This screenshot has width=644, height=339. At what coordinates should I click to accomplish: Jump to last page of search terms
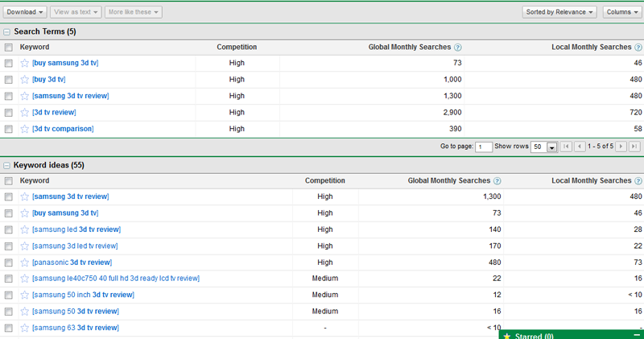[634, 147]
